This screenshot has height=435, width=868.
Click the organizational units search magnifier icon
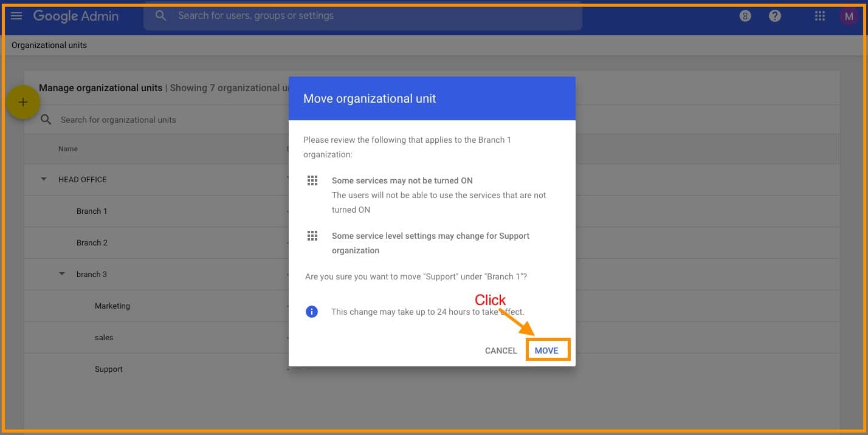pyautogui.click(x=46, y=120)
